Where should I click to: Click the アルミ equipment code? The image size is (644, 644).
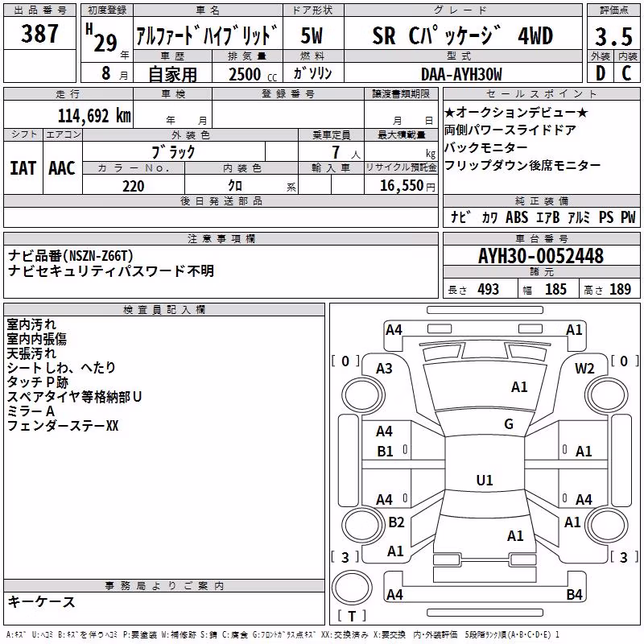(579, 217)
